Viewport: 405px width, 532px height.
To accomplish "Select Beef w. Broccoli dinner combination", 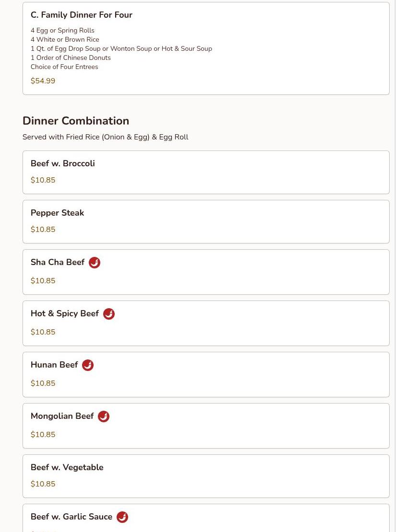I will pos(62,163).
